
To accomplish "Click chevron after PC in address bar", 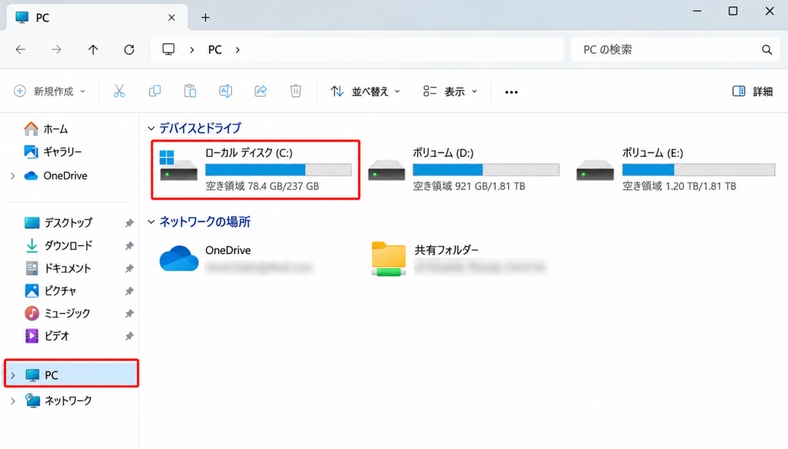I will [238, 50].
